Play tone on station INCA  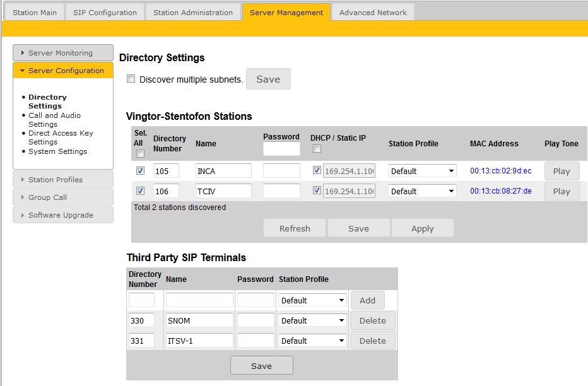(x=561, y=171)
